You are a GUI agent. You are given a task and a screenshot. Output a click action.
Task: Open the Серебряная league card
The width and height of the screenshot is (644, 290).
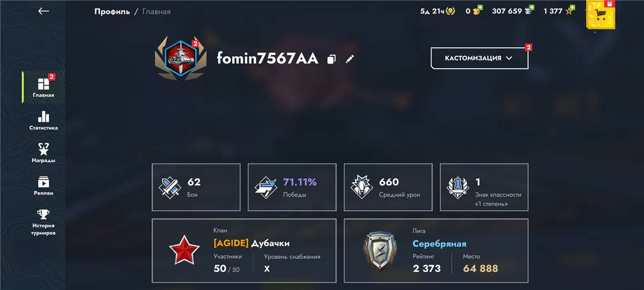pyautogui.click(x=436, y=250)
